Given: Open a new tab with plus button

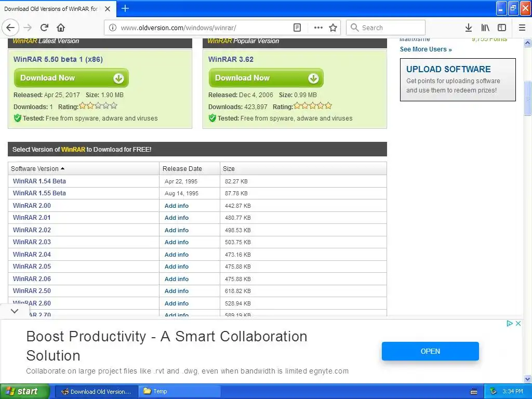Looking at the screenshot, I should point(125,8).
